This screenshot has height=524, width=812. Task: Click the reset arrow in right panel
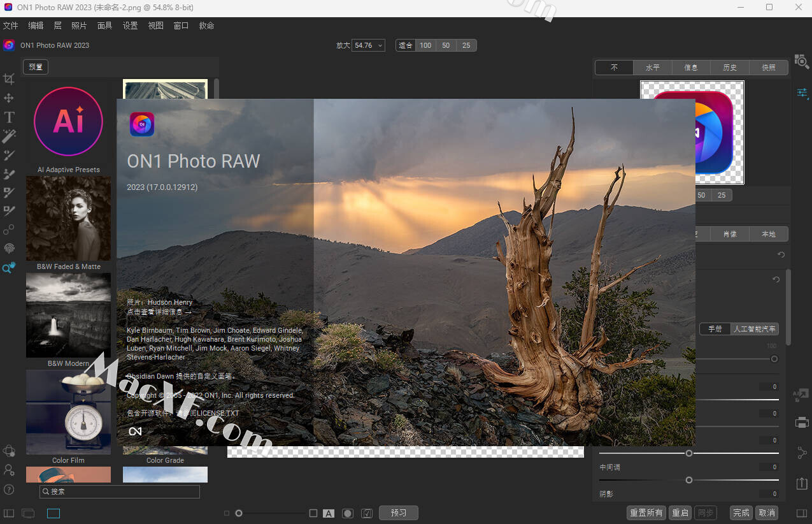(781, 255)
